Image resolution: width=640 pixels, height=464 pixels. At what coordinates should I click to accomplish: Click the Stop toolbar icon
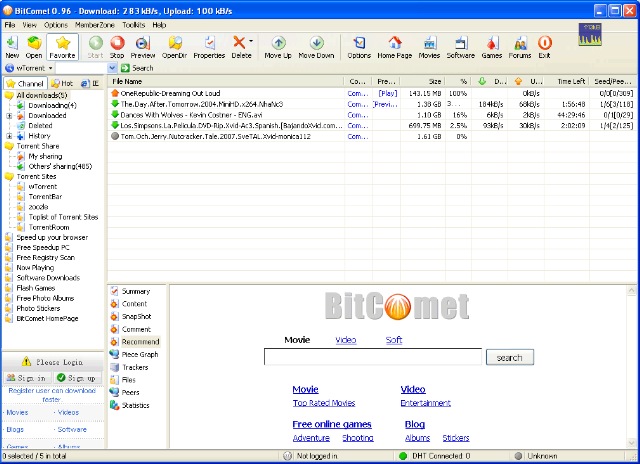pos(117,43)
